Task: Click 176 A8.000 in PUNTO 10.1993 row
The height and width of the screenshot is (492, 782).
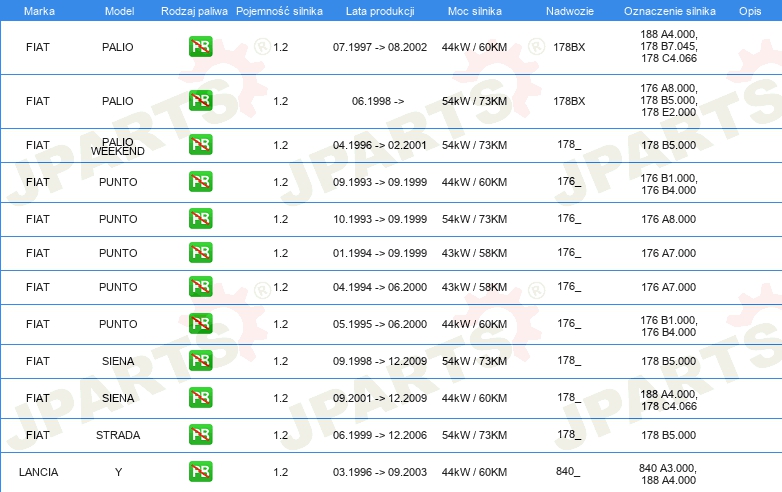Action: click(x=669, y=219)
